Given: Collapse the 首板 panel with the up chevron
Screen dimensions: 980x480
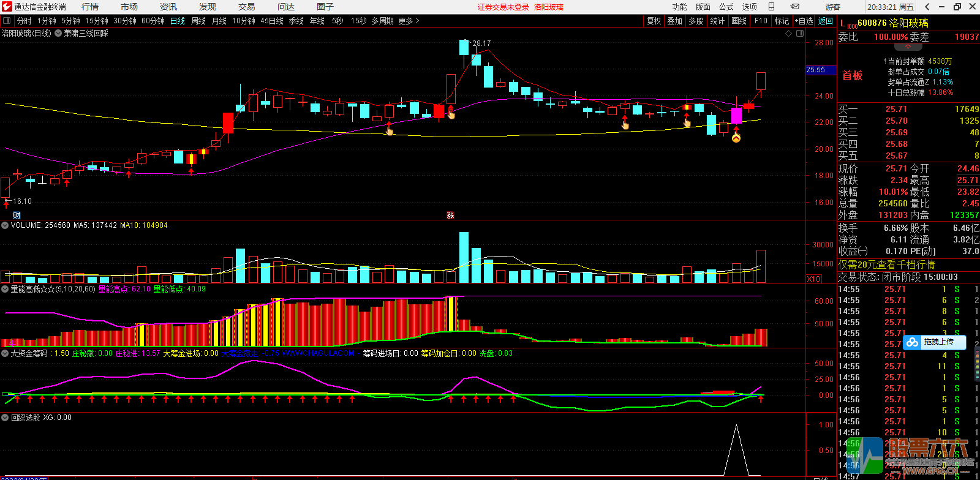Looking at the screenshot, I should pos(908,47).
